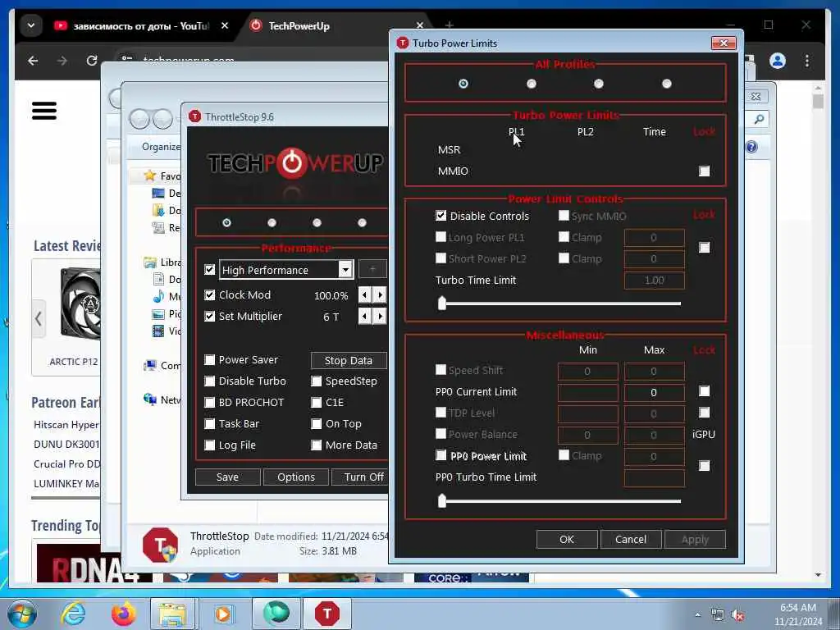The width and height of the screenshot is (840, 630).
Task: Decrease Clock Mod with left arrow
Action: tap(364, 294)
